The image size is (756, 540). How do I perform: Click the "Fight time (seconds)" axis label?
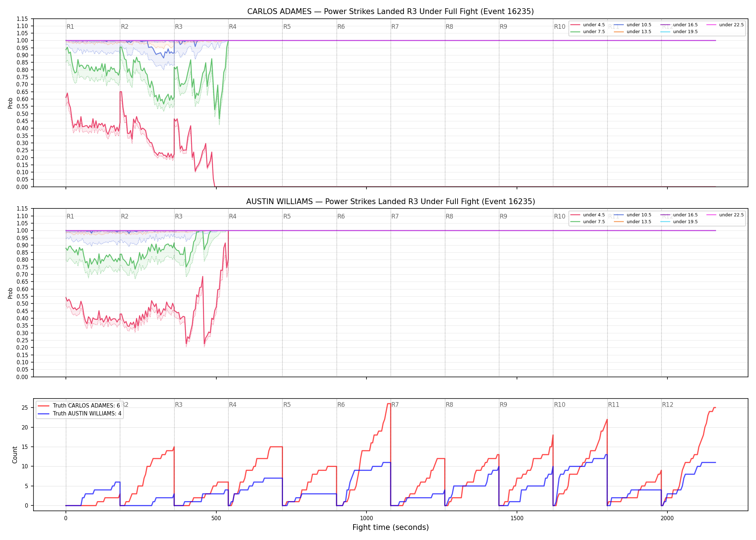coord(391,527)
